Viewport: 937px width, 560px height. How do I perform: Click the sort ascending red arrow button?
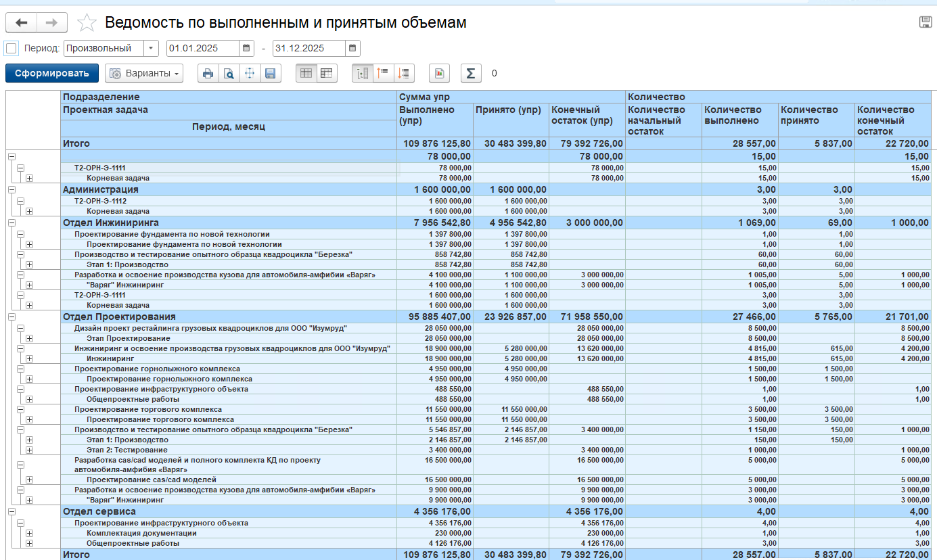[x=383, y=73]
